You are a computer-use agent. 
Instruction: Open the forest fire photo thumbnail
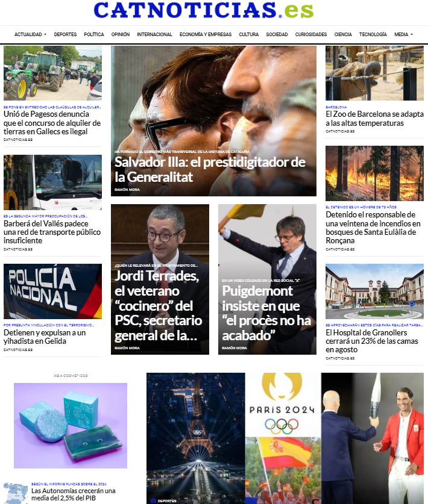(x=374, y=173)
